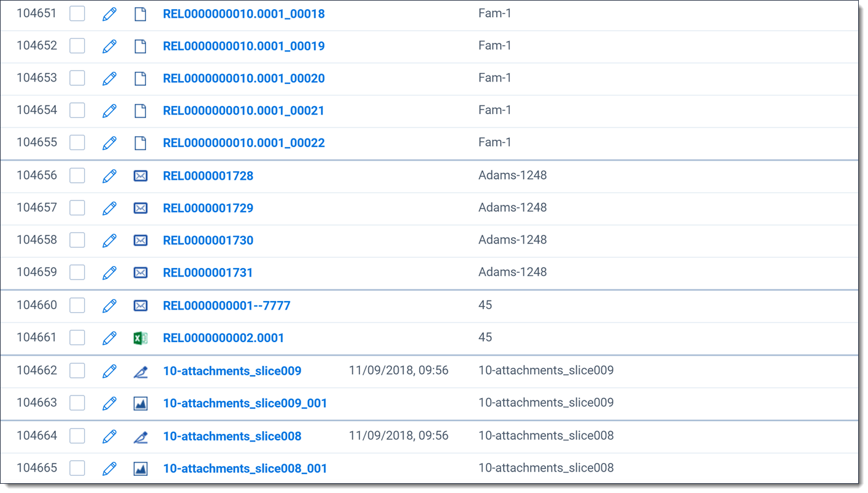Open the 10-attachments_slice008 link
The width and height of the screenshot is (868, 493).
click(x=232, y=436)
